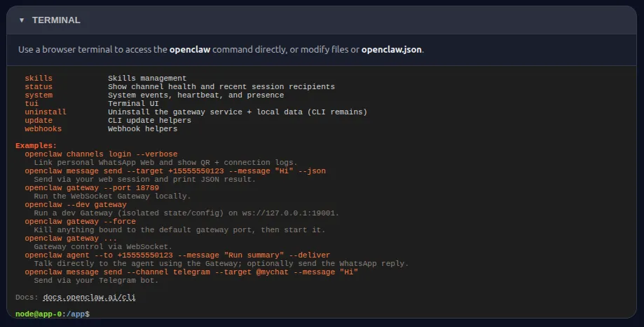This screenshot has height=327, width=644.
Task: Click 'openclaw --dev gateway' example
Action: pyautogui.click(x=76, y=205)
